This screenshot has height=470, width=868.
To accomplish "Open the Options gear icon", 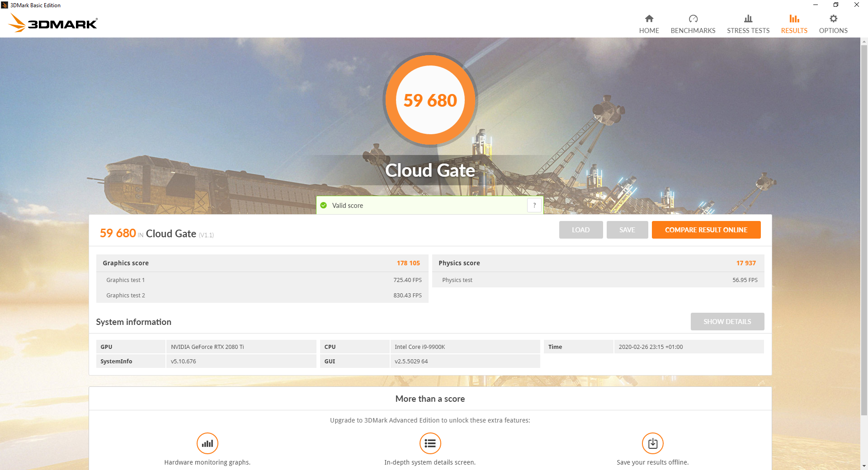I will 833,19.
